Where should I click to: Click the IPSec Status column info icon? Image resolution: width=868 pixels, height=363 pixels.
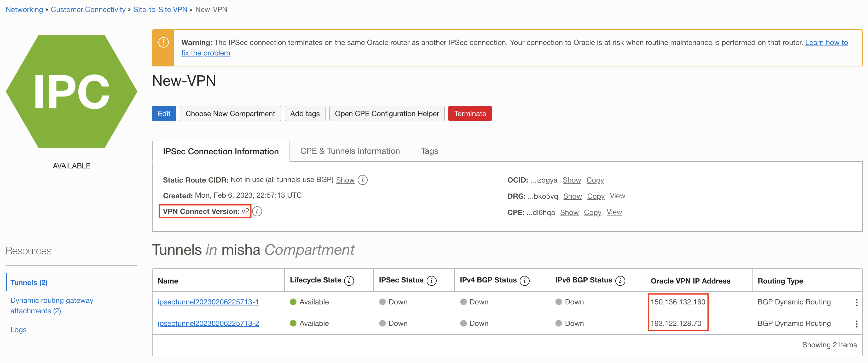click(432, 280)
